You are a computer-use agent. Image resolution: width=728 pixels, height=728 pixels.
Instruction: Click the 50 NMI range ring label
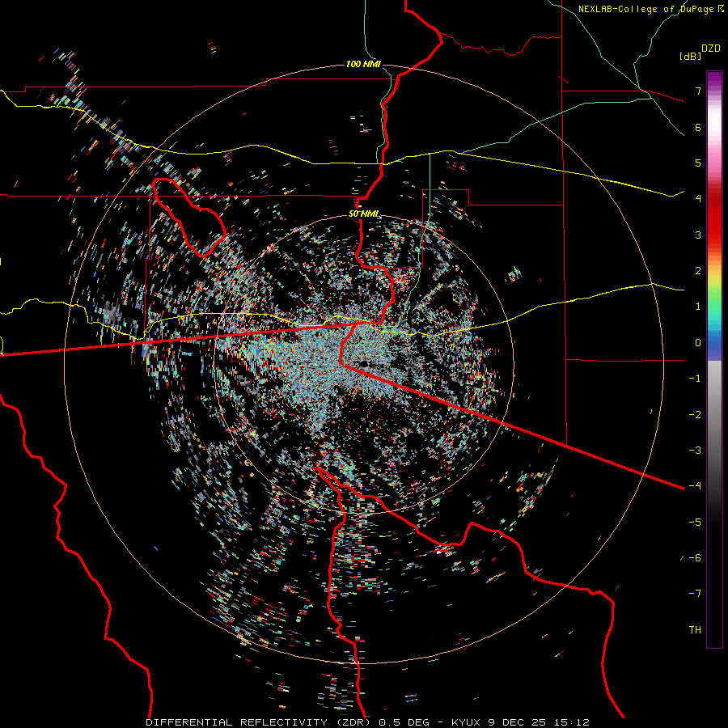click(363, 214)
